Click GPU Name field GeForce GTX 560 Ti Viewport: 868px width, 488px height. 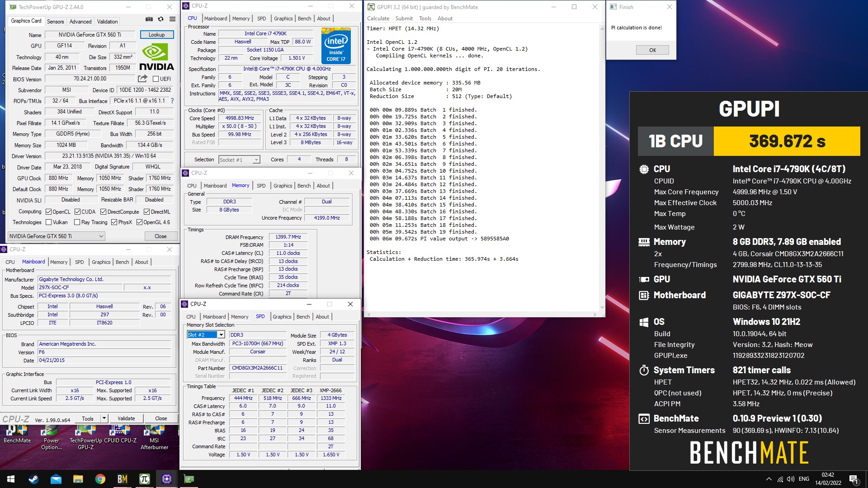(90, 35)
